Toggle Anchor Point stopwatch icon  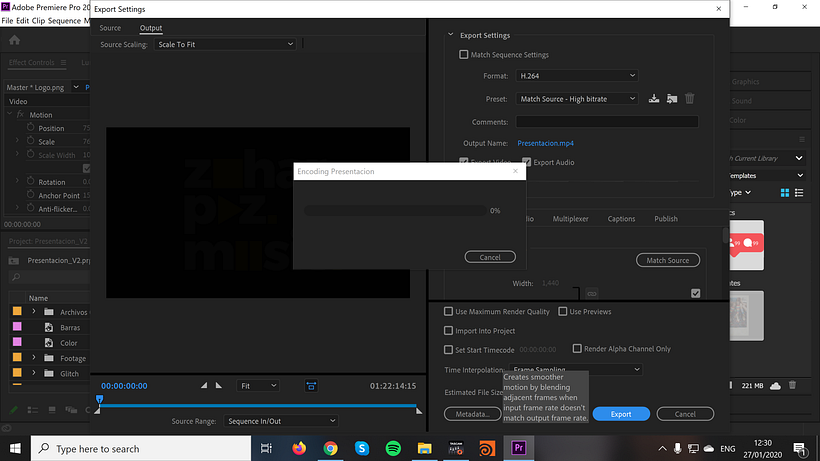(30, 195)
